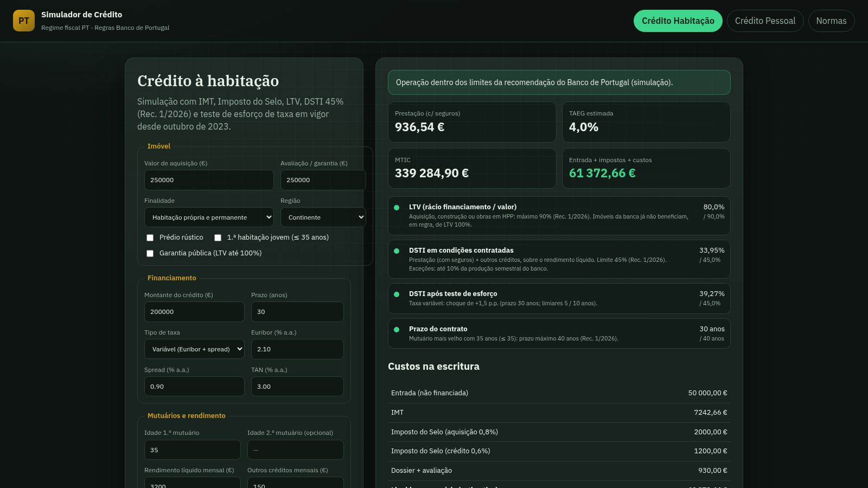
Task: Click the IMT row value 7242,66 €
Action: [711, 413]
